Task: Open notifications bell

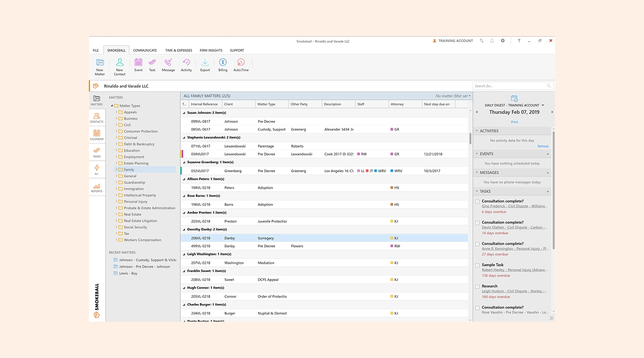Action: click(x=492, y=41)
